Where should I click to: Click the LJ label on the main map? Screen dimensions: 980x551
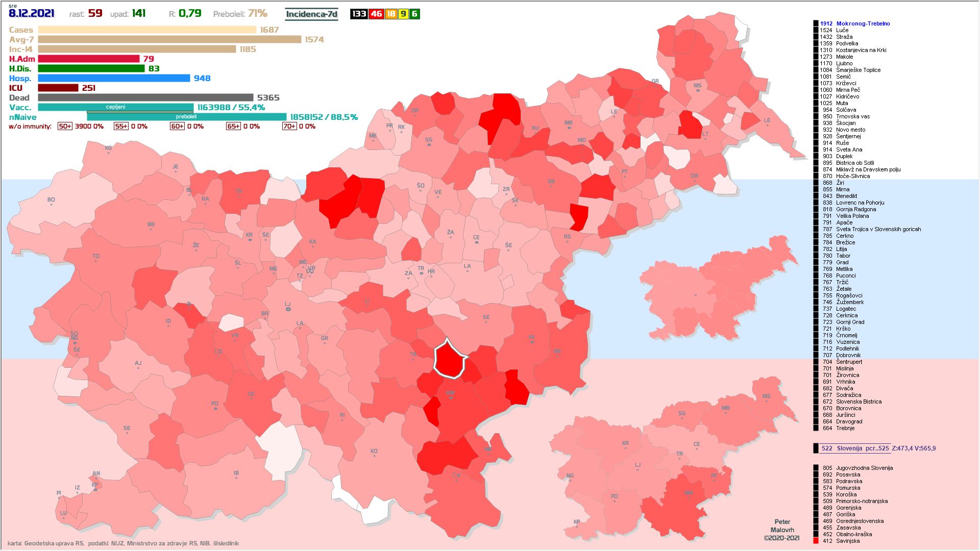[287, 305]
